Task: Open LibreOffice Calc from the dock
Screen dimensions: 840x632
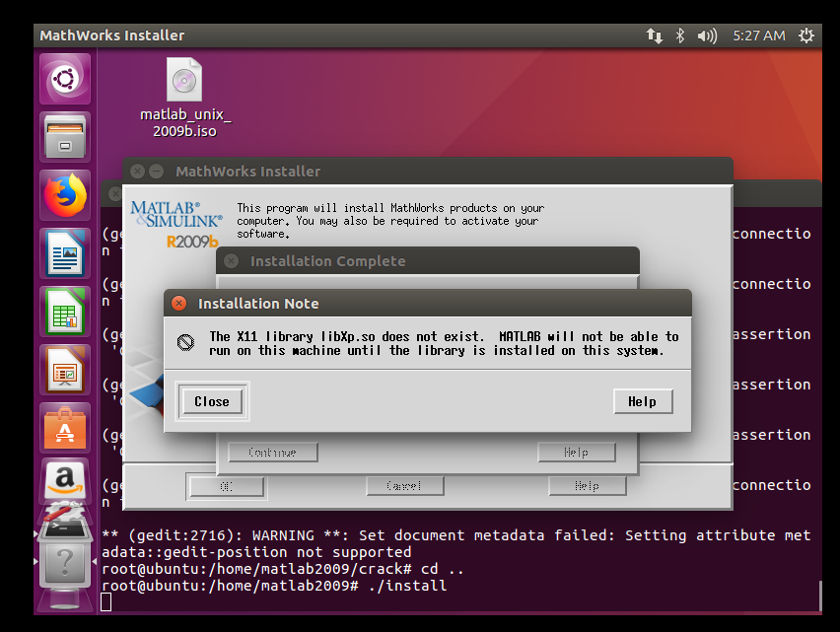Action: 65,312
